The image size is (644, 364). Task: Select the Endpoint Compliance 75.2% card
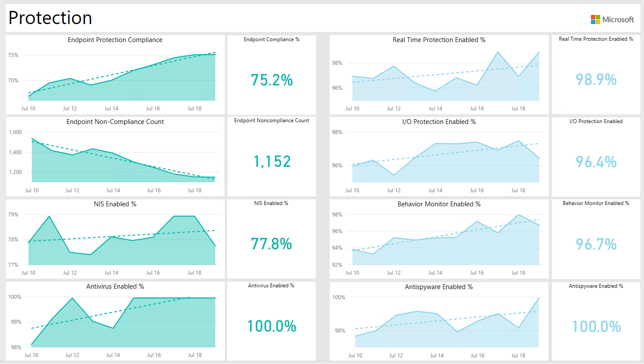[x=272, y=80]
